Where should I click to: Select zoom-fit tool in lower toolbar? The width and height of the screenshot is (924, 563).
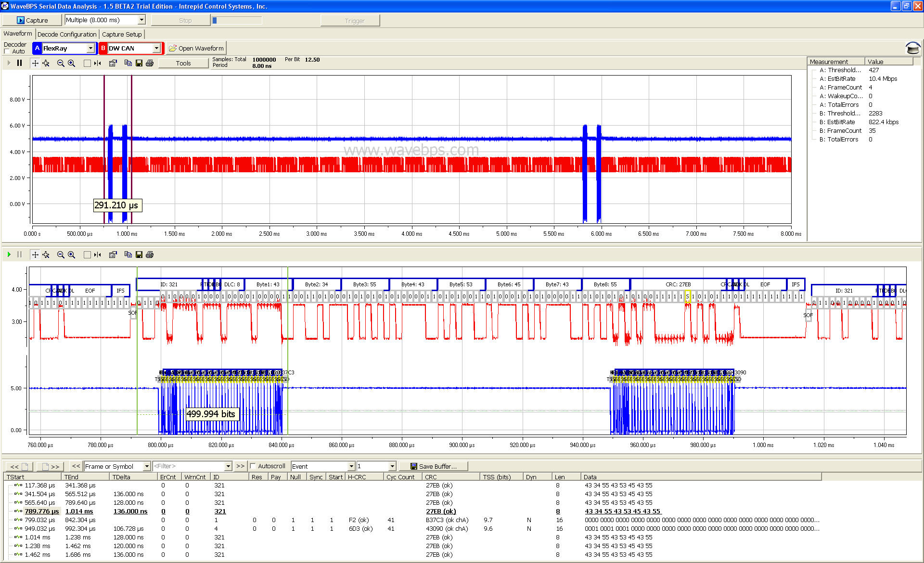tap(46, 255)
